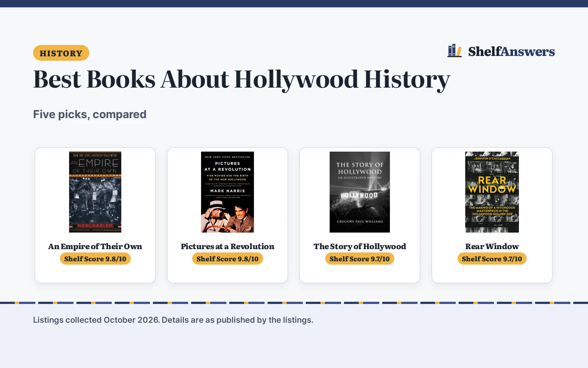
Task: Click Shelf Score 9.8/10 under An Empire
Action: point(95,259)
